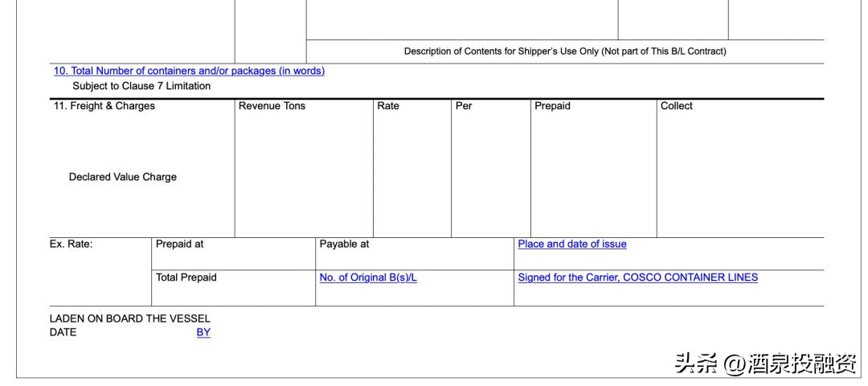The width and height of the screenshot is (868, 386).
Task: Click the Total Prepaid field
Action: [x=186, y=277]
